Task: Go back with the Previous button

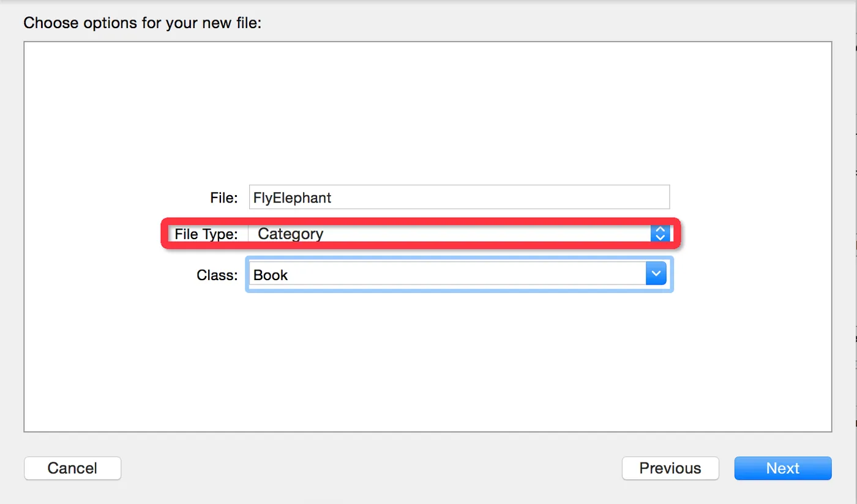Action: pyautogui.click(x=670, y=469)
